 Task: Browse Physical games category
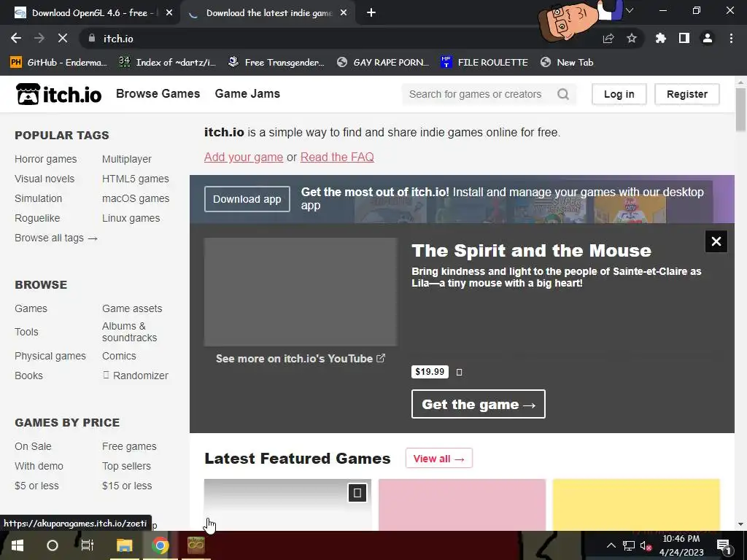50,356
